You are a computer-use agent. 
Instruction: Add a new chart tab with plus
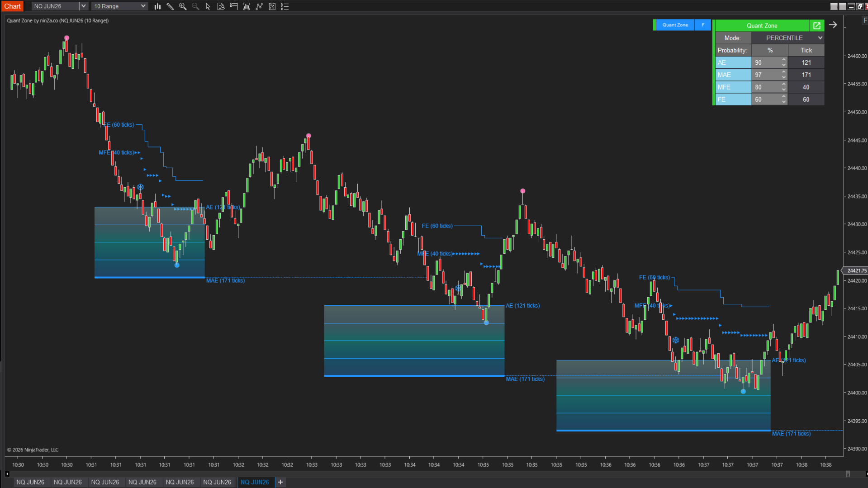(x=280, y=482)
